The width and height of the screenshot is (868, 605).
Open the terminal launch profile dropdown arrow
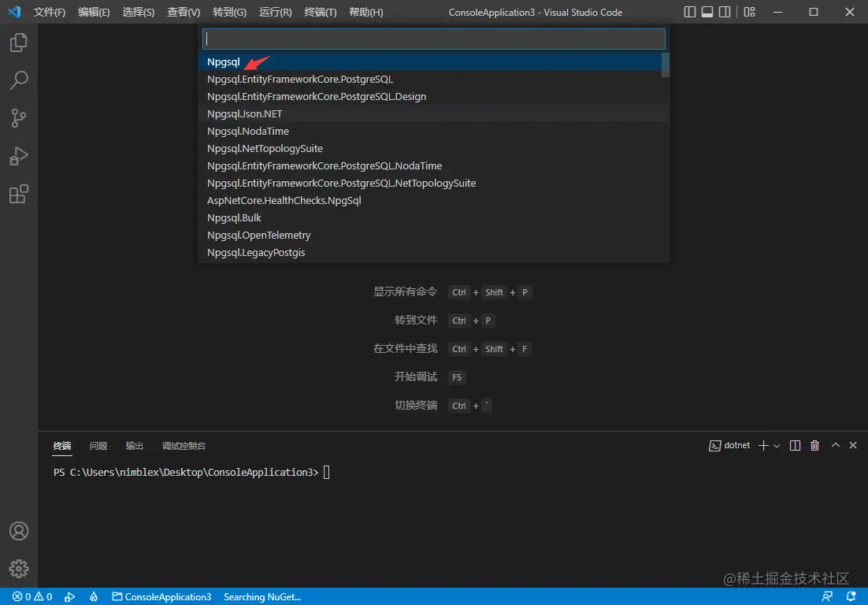777,446
